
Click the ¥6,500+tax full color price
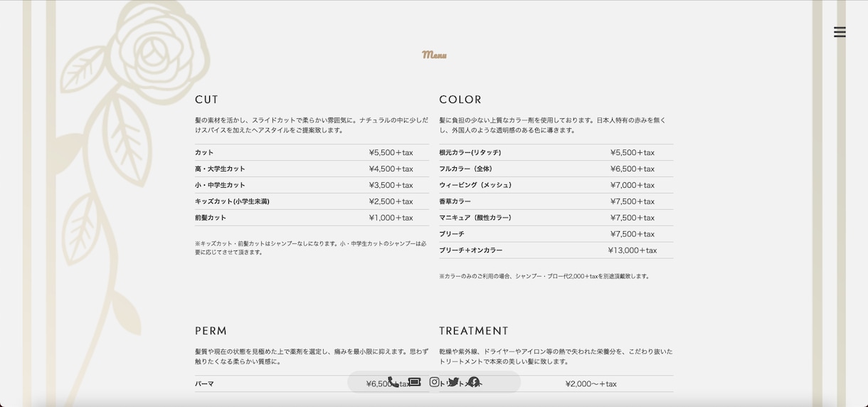pyautogui.click(x=632, y=169)
